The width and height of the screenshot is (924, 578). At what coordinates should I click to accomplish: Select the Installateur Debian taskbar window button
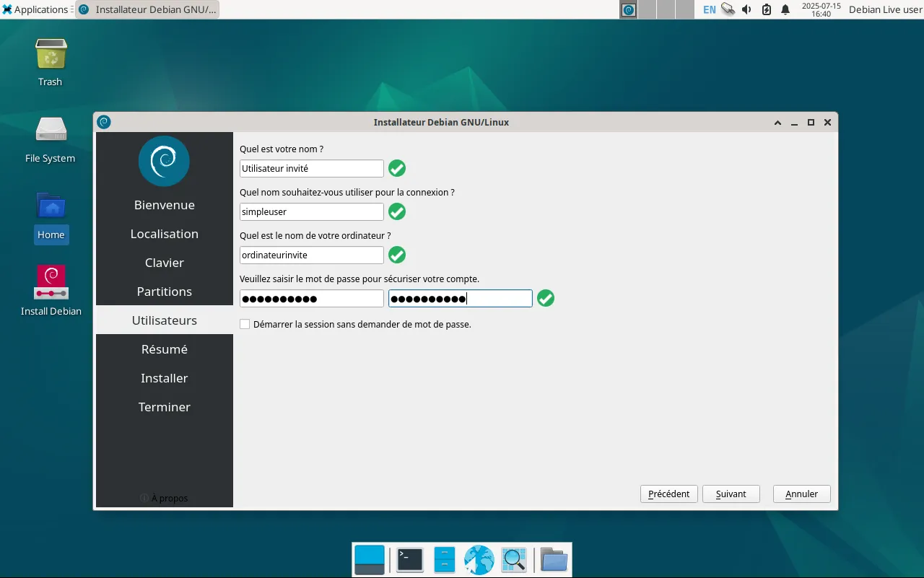[147, 9]
